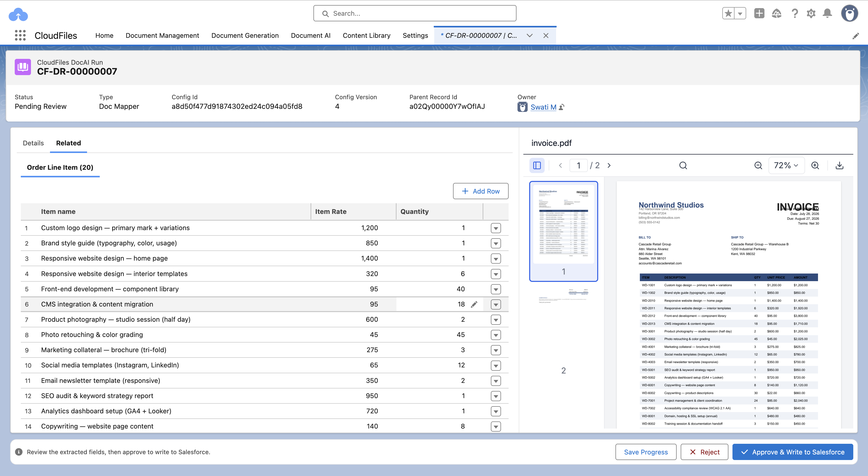Change record owner icon next to Swati M
Screen dimensions: 868x476
coord(562,107)
